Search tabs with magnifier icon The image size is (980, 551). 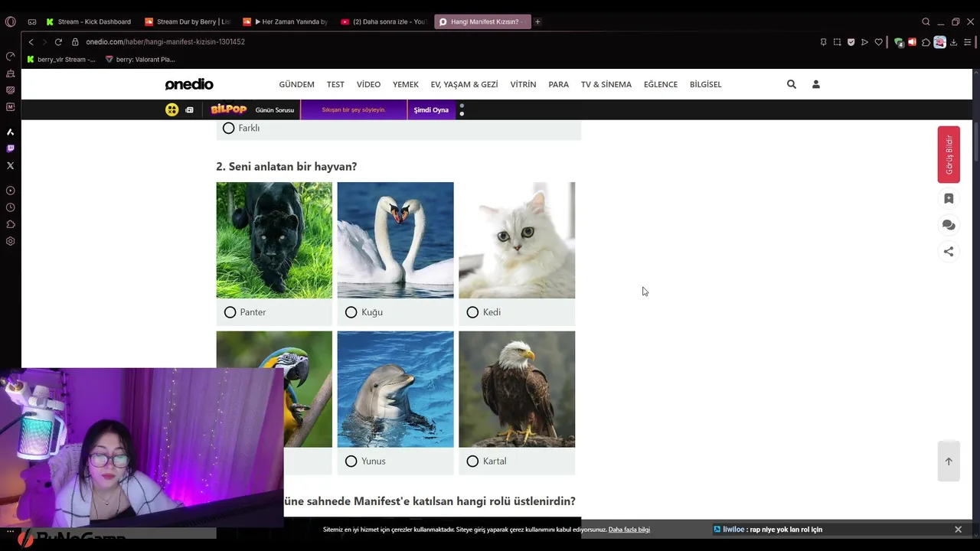click(x=926, y=21)
